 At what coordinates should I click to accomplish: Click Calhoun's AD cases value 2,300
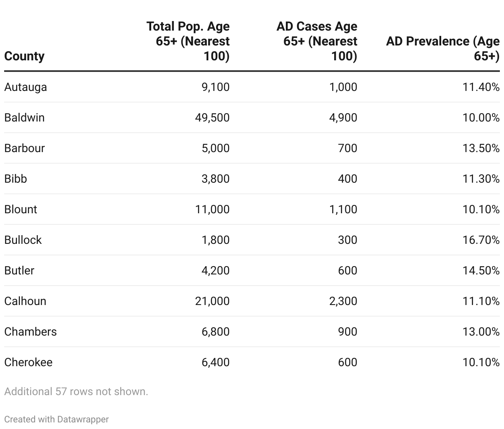343,301
